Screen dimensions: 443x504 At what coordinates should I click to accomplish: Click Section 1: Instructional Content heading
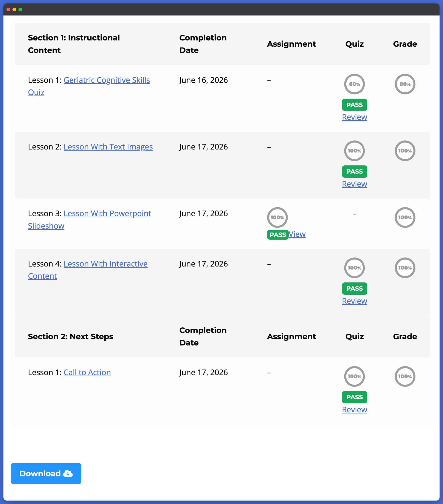74,44
